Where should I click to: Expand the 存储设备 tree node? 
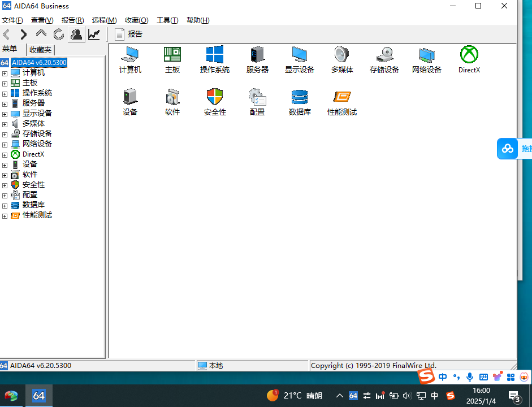5,135
